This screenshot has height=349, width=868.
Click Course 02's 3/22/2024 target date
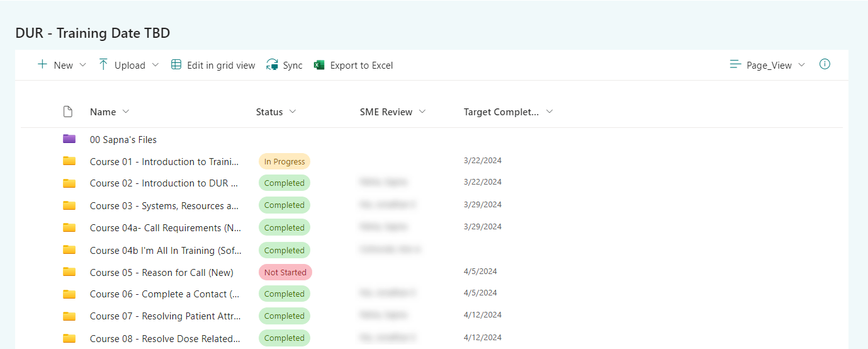482,181
